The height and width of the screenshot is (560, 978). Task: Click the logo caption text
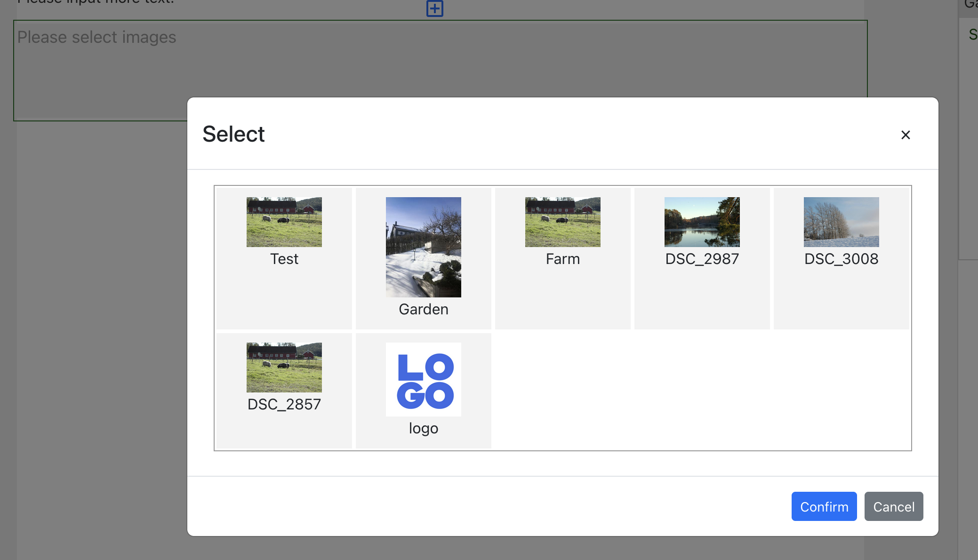coord(423,428)
